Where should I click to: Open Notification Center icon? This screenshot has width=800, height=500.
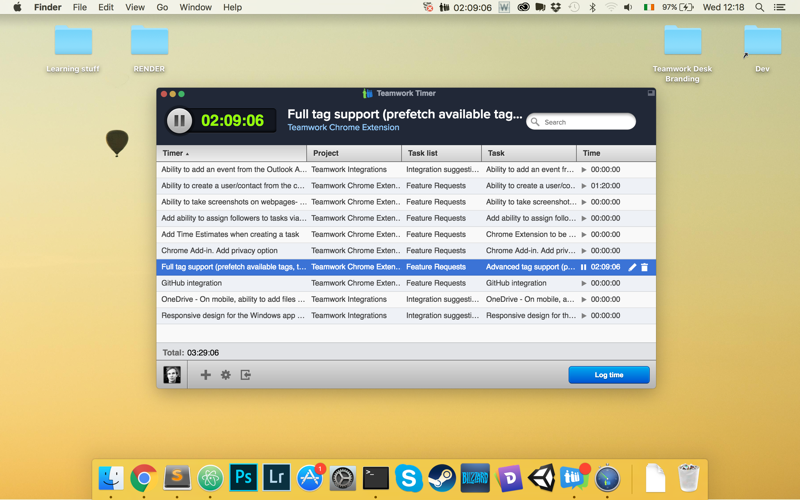pyautogui.click(x=780, y=7)
